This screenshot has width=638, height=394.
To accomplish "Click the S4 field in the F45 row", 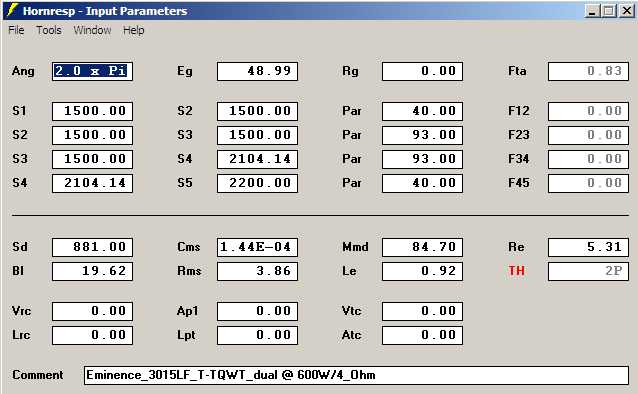I will [x=92, y=183].
